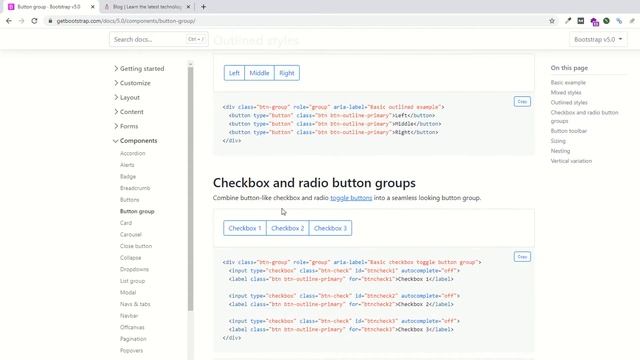Open Badge in the sidebar

[128, 177]
